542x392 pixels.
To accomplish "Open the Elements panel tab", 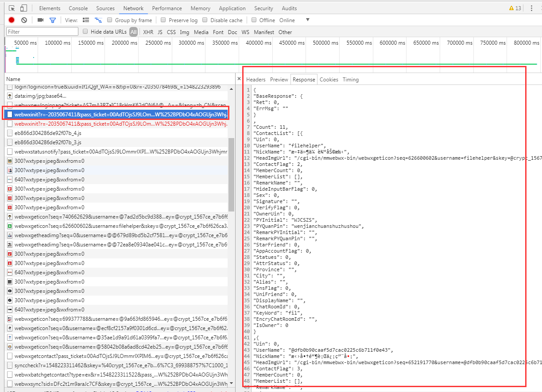I will tap(50, 8).
